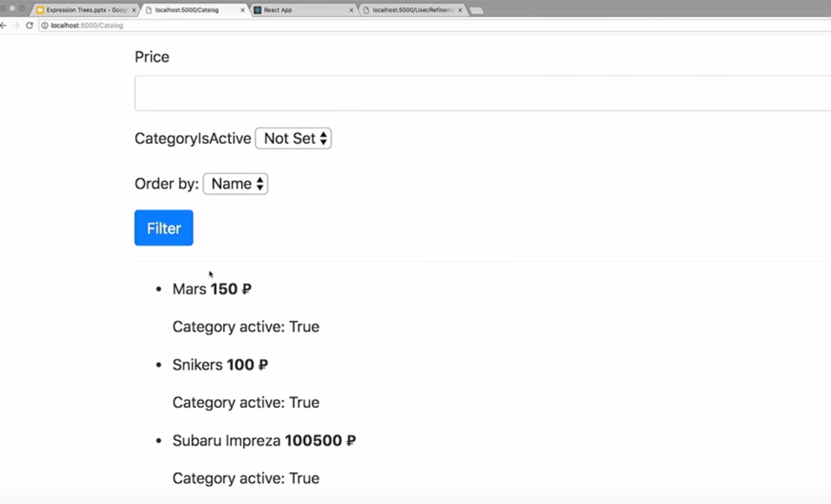Image resolution: width=831 pixels, height=504 pixels.
Task: Click the site info icon in address bar
Action: [45, 25]
